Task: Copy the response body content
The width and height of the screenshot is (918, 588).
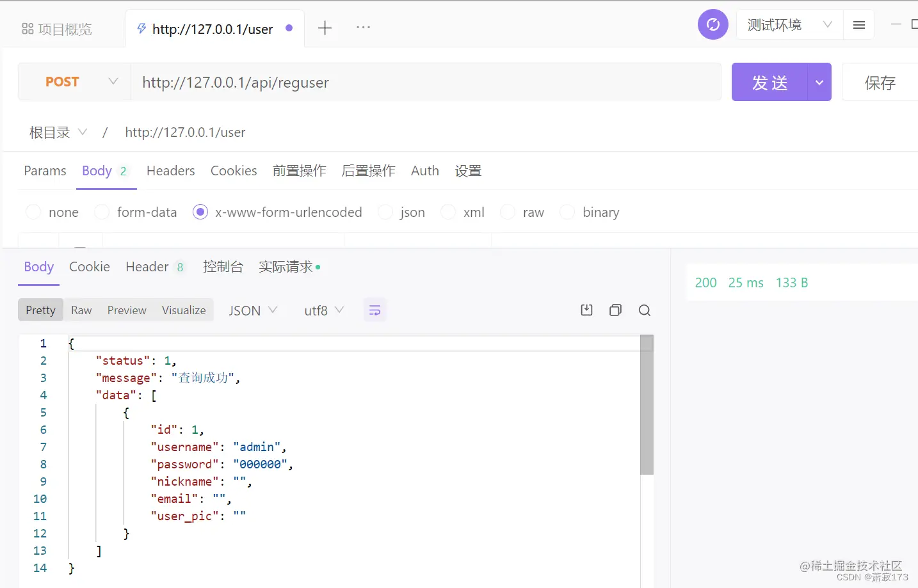Action: 615,310
